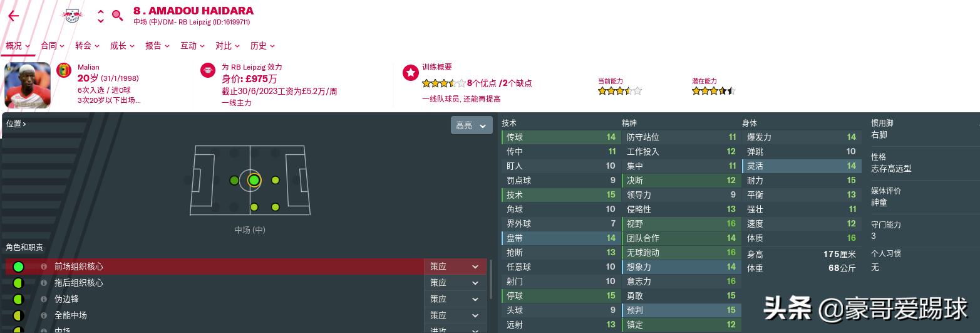Click the current ability star rating

[620, 91]
